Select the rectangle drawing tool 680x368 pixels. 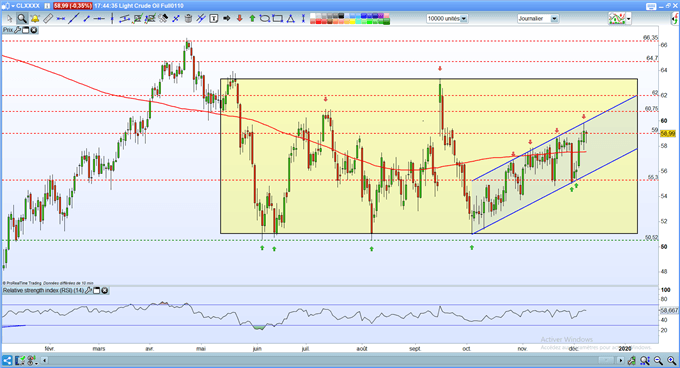point(278,19)
